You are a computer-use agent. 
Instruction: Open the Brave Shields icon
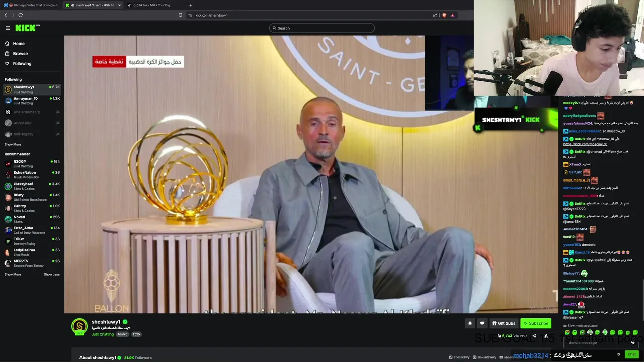pyautogui.click(x=444, y=15)
